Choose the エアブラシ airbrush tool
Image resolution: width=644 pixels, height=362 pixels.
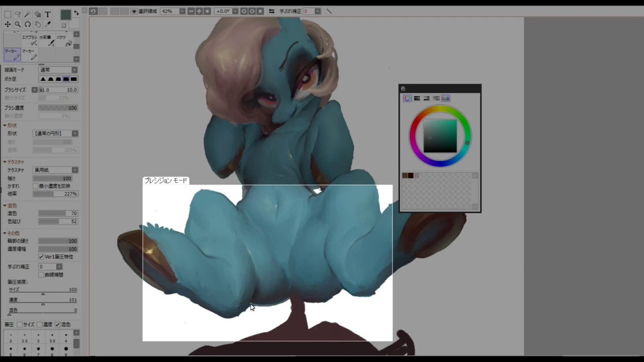[x=30, y=40]
